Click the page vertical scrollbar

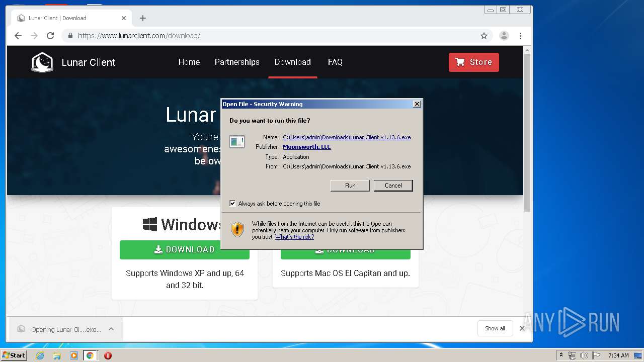coord(527,132)
